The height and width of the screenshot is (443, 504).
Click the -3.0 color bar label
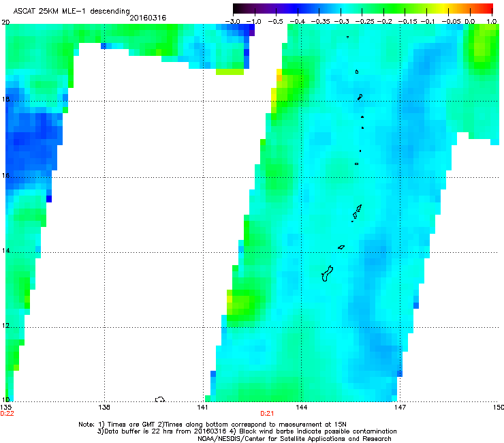tap(232, 22)
